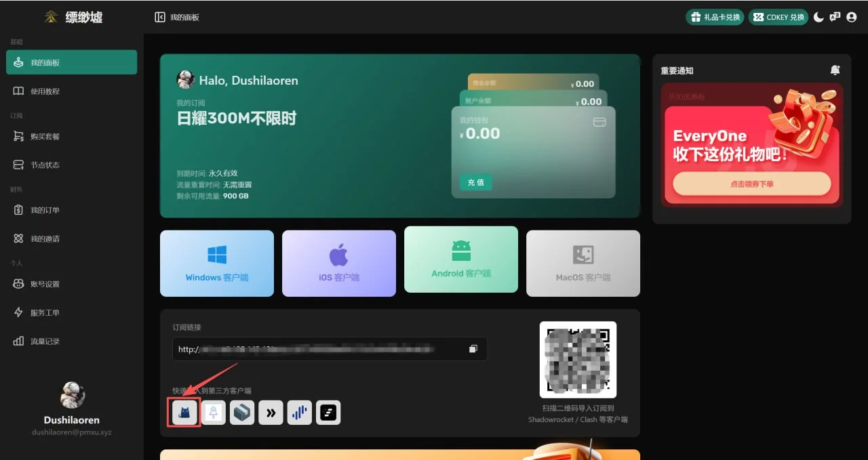Import subscription via the rocket icon client
Viewport: 868px width, 460px height.
pos(214,412)
